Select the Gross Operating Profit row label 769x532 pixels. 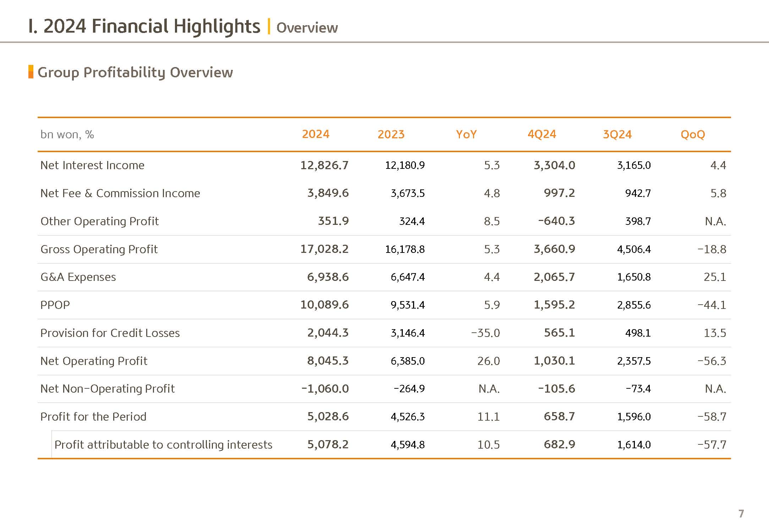(99, 249)
